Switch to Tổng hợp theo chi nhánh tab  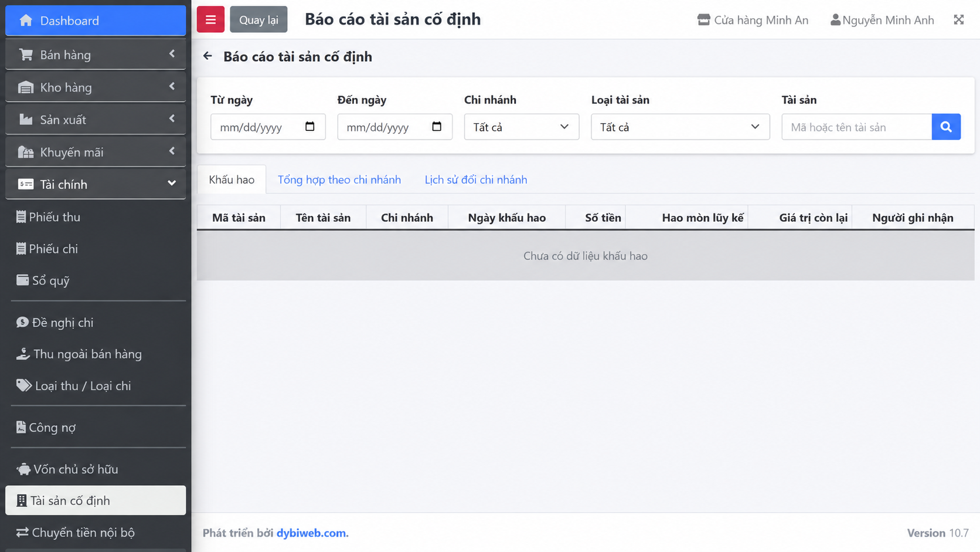point(339,180)
